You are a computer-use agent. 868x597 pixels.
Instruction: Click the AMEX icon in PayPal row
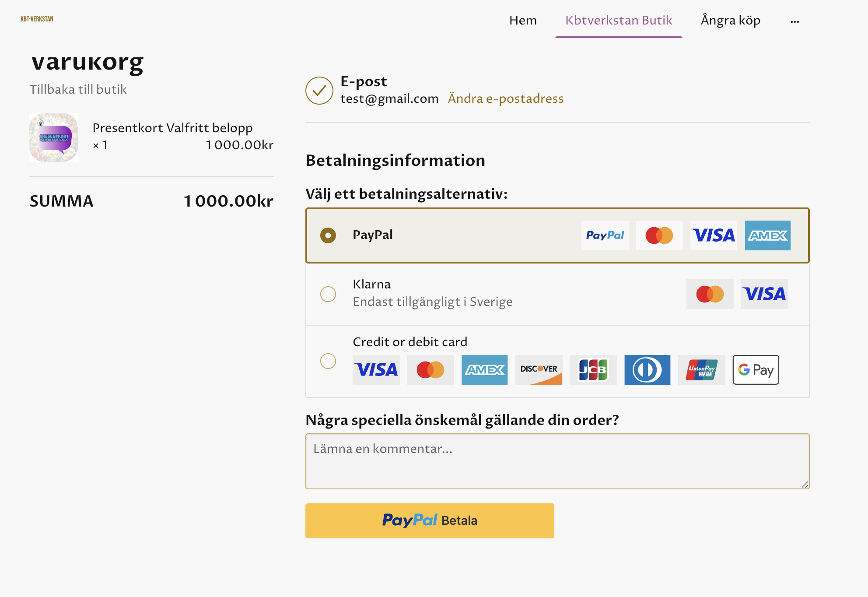pyautogui.click(x=768, y=235)
